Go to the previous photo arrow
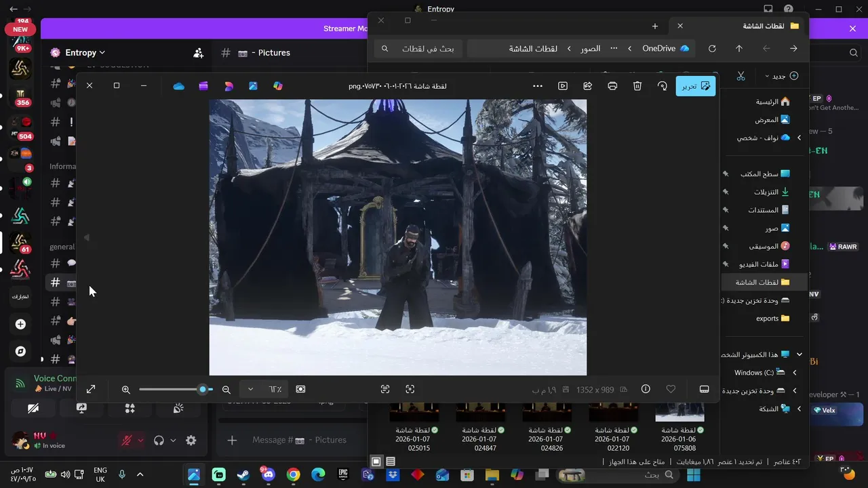 click(86, 238)
